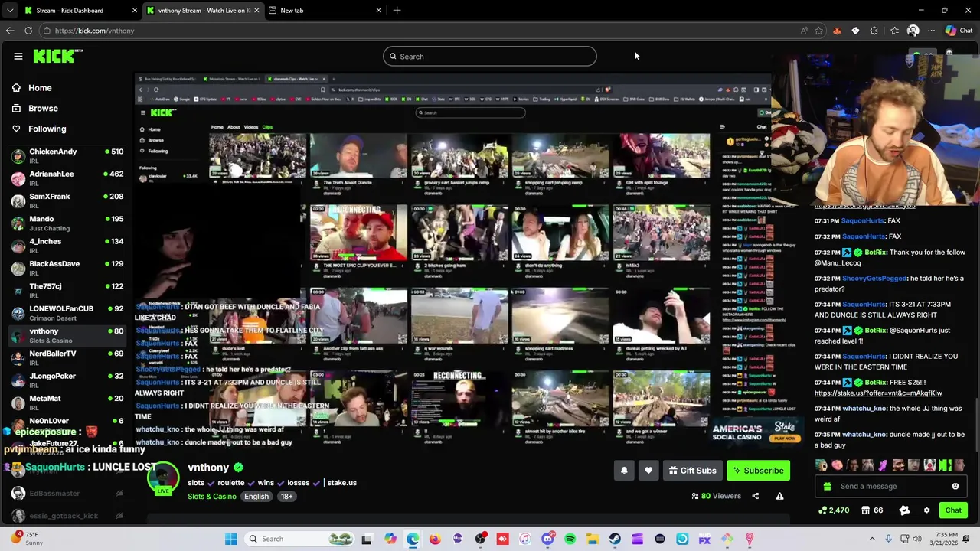
Task: Open File Explorer from taskbar
Action: coord(593,539)
